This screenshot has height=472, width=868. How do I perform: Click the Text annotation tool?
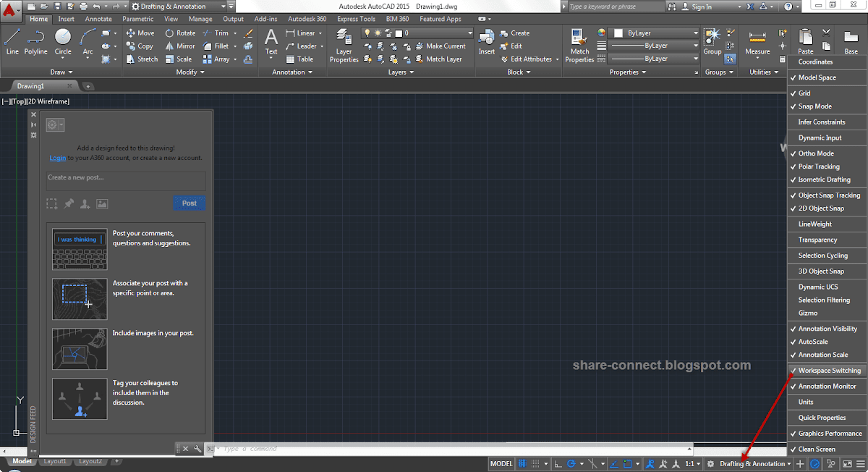[271, 42]
